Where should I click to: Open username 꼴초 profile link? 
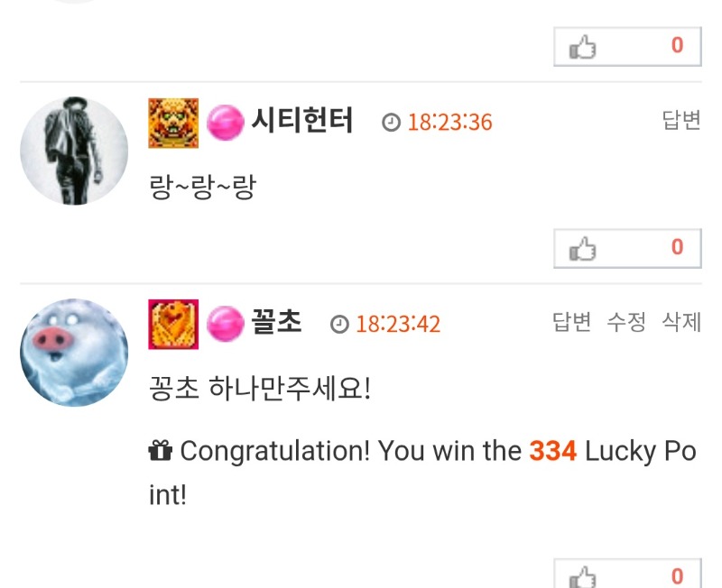pyautogui.click(x=276, y=322)
